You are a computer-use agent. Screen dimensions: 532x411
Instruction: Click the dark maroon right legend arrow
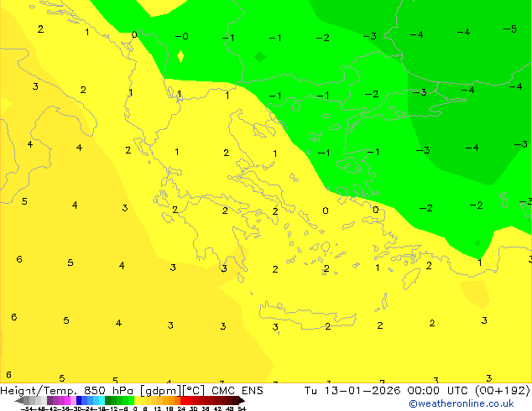(x=242, y=401)
